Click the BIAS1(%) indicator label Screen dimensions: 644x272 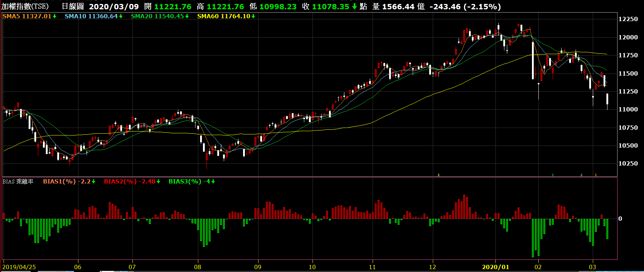pyautogui.click(x=59, y=182)
